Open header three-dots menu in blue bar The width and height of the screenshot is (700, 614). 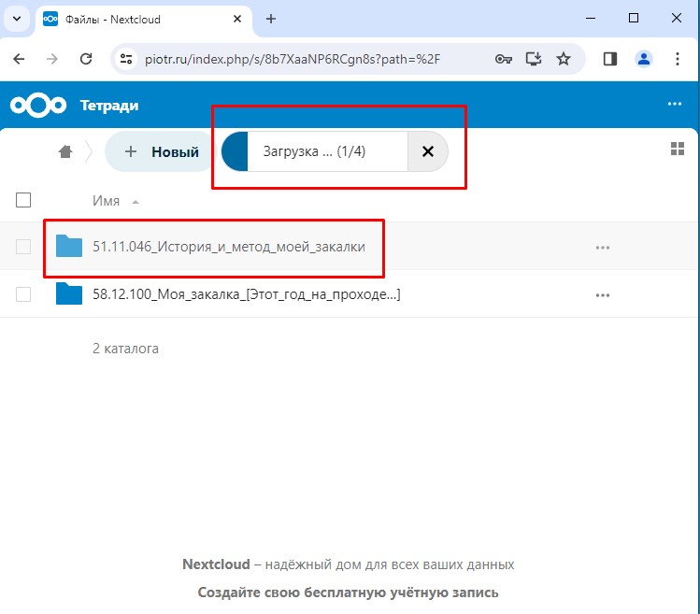tap(675, 106)
